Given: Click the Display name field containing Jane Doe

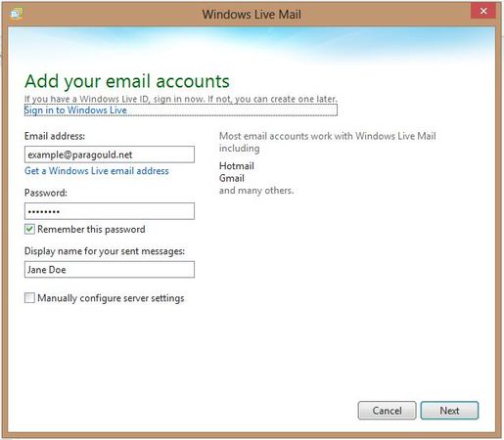Looking at the screenshot, I should tap(110, 270).
